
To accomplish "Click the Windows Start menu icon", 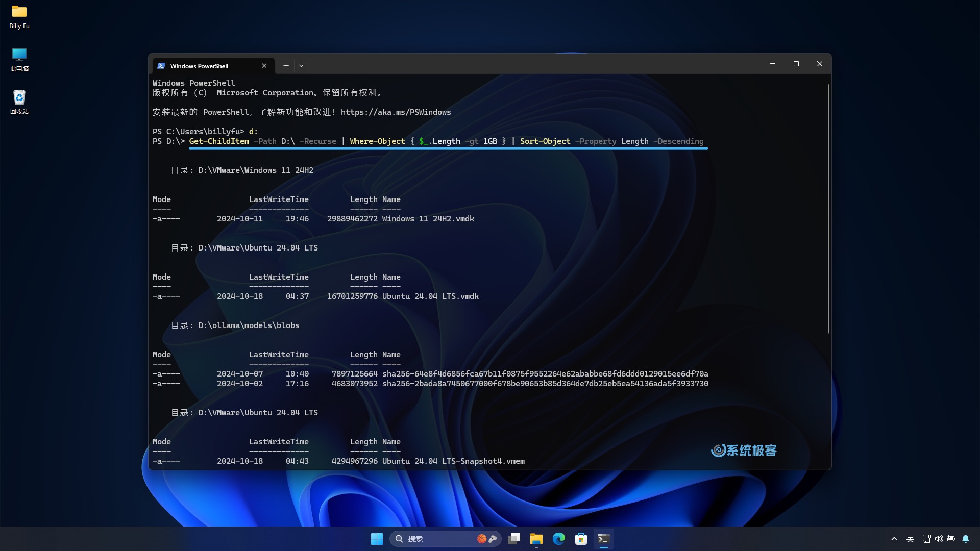I will click(376, 538).
